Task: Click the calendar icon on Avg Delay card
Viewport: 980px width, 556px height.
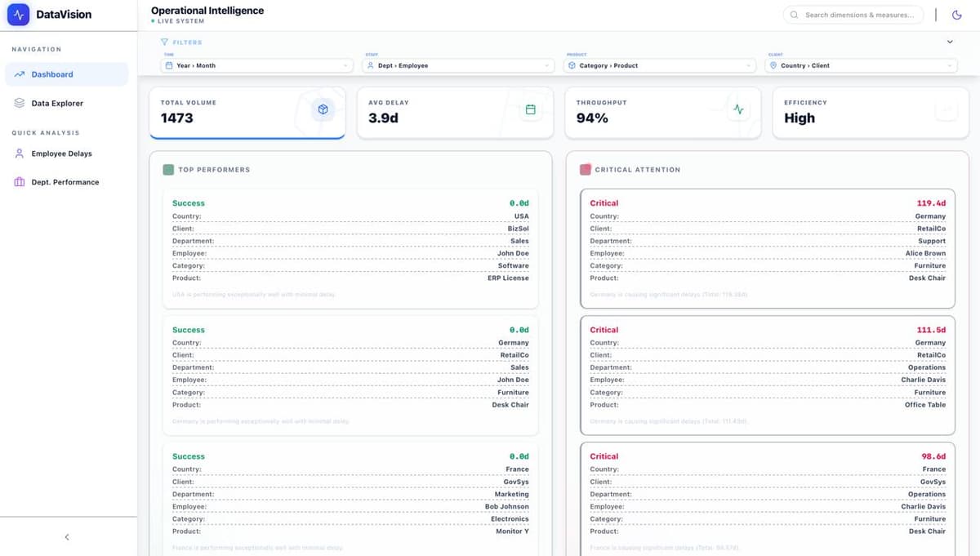Action: coord(528,108)
